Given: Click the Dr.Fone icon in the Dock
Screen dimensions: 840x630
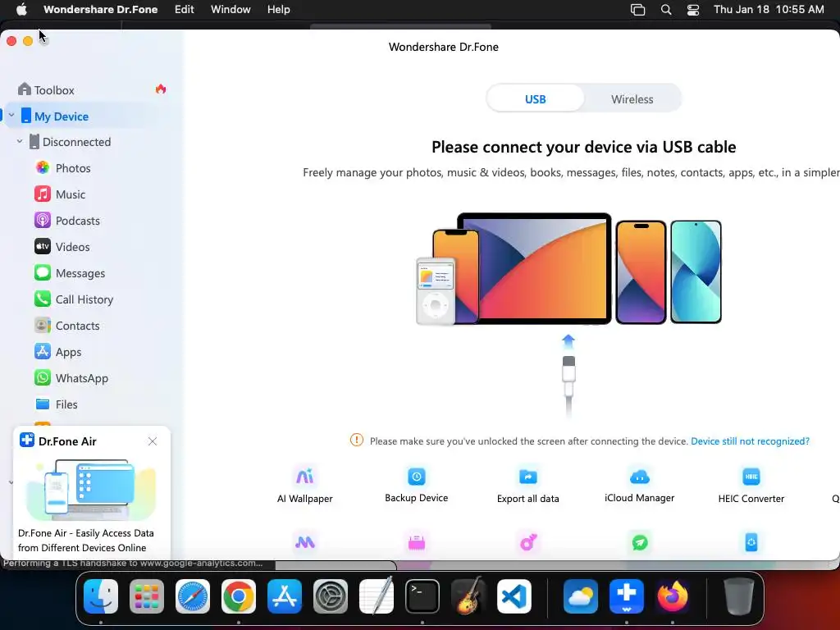Looking at the screenshot, I should tap(626, 596).
